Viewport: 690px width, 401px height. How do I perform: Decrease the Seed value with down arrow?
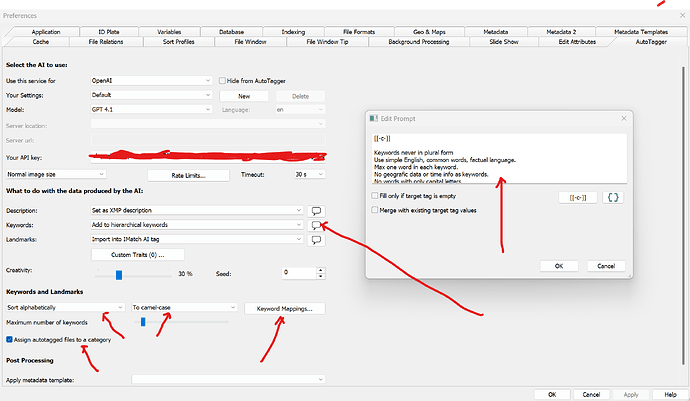coord(320,276)
